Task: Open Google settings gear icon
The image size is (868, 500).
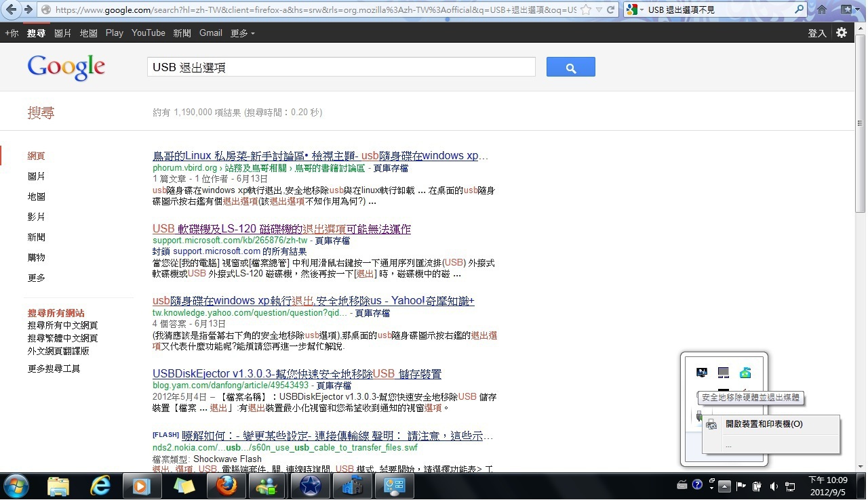Action: (842, 33)
